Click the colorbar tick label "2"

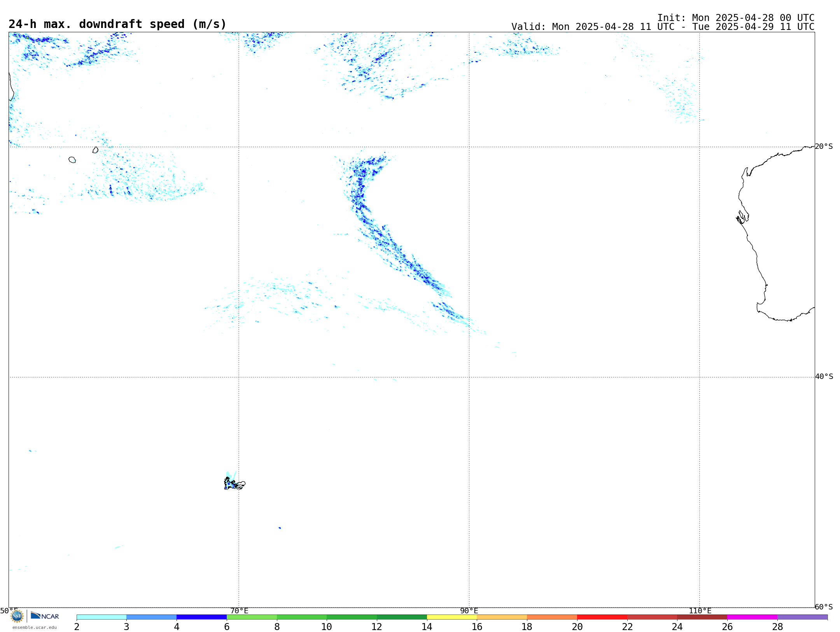pos(77,627)
